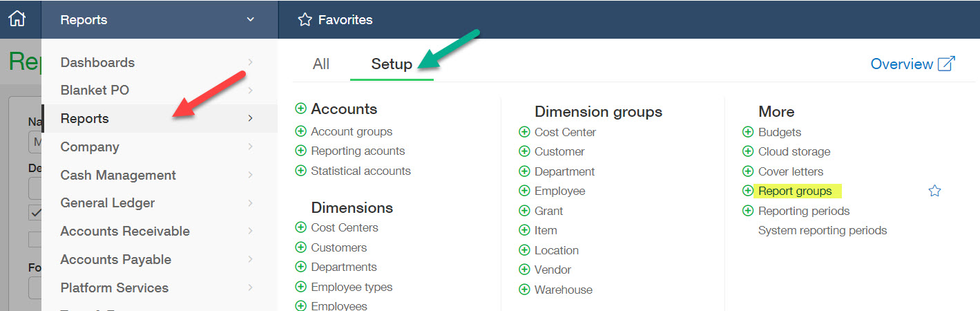Switch to the All tab
The width and height of the screenshot is (980, 311).
[321, 64]
